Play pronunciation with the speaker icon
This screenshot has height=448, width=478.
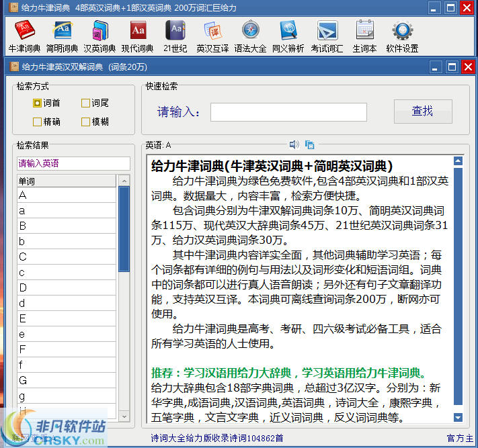pyautogui.click(x=294, y=144)
